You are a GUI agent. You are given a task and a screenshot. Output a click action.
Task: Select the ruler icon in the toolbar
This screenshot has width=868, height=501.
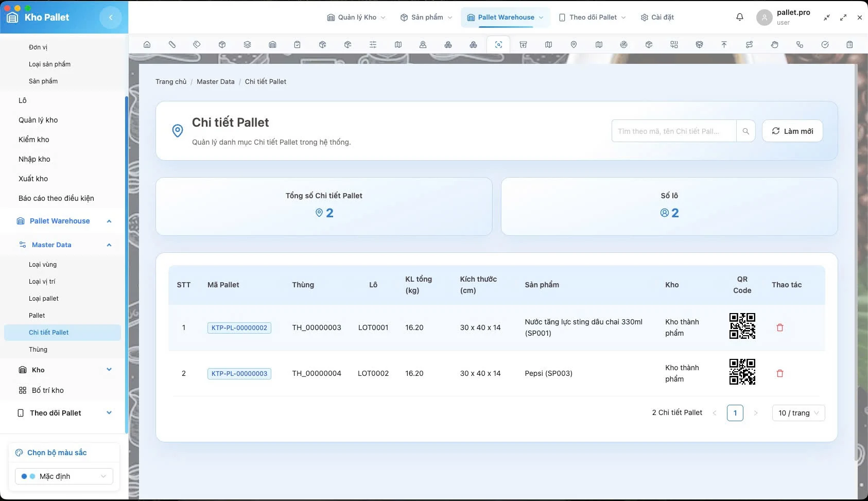[172, 45]
